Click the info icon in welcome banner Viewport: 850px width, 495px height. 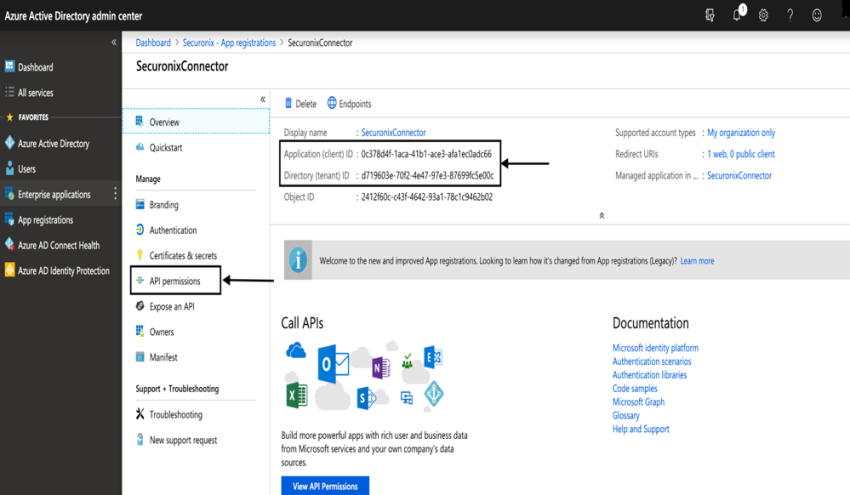point(298,261)
